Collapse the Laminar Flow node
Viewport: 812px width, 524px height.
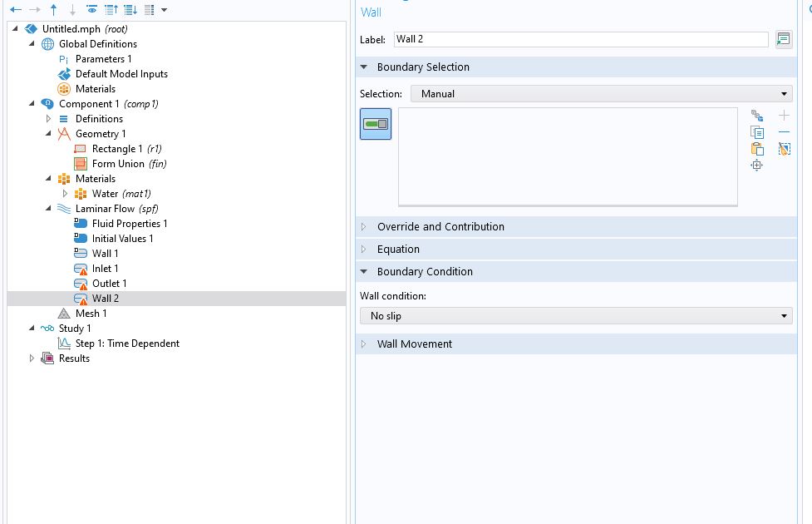(x=49, y=209)
